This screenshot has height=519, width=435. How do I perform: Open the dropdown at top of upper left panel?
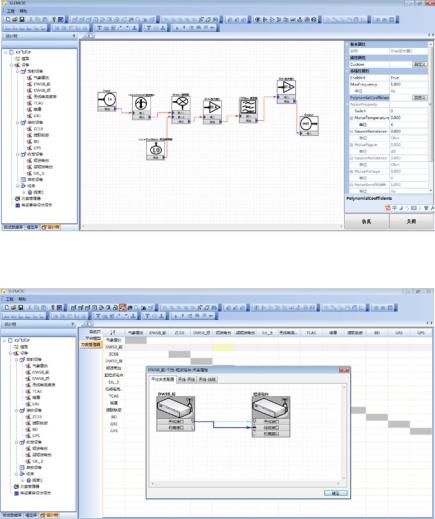(74, 36)
